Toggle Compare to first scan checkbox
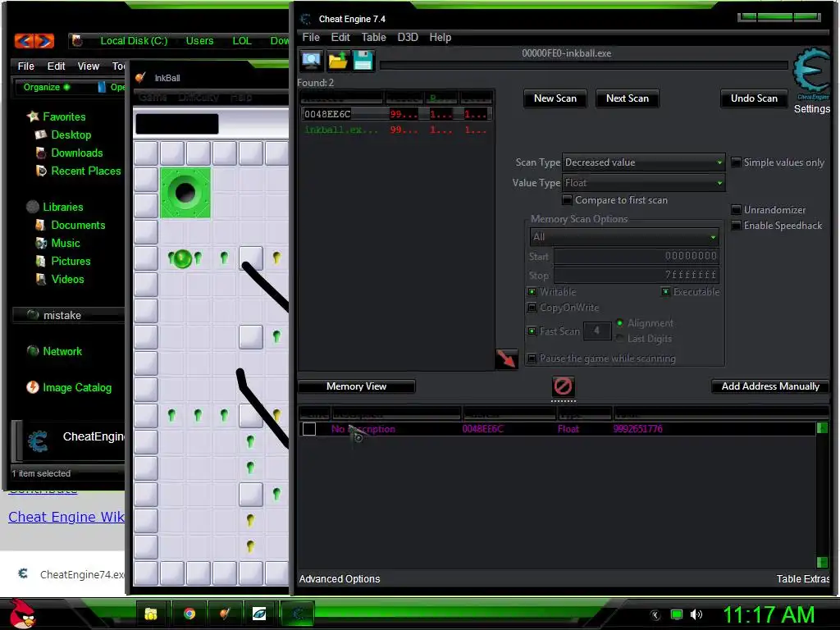This screenshot has height=630, width=840. point(567,200)
